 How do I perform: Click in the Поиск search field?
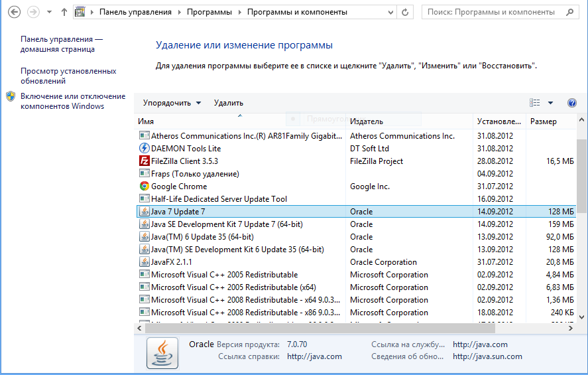coord(494,12)
